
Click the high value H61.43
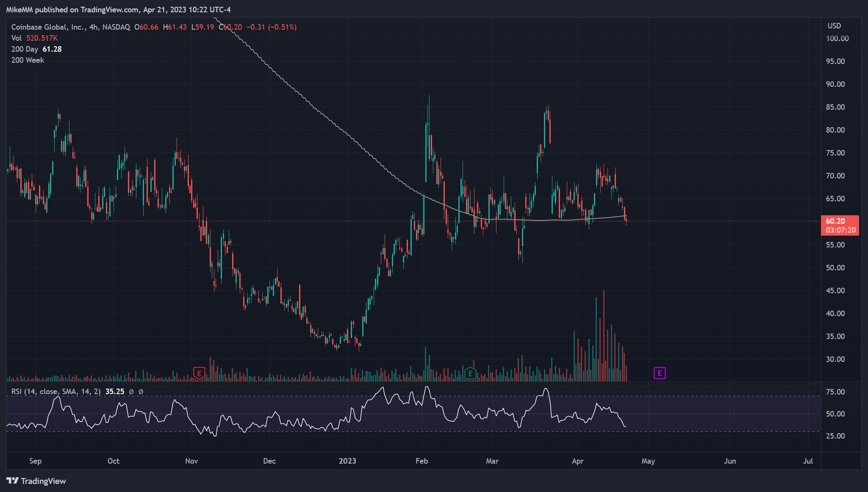pyautogui.click(x=175, y=27)
